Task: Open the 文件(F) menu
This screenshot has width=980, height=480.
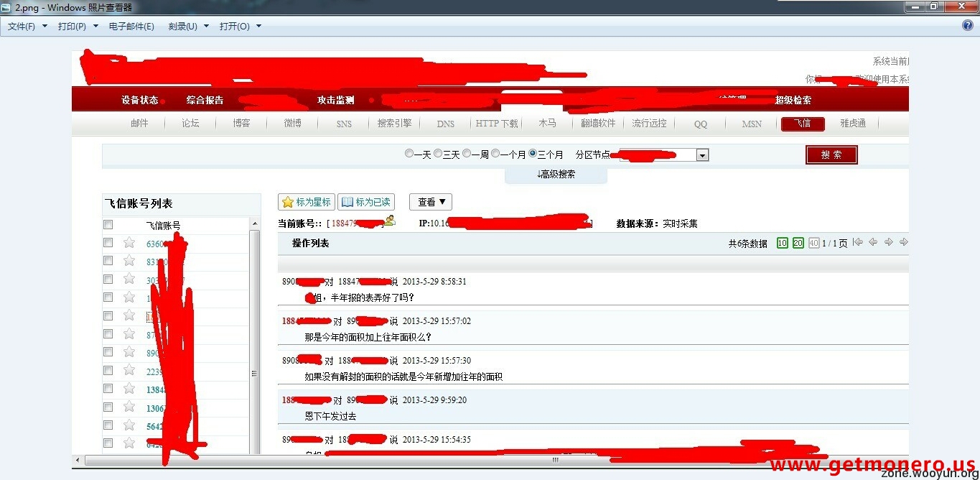Action: point(27,27)
